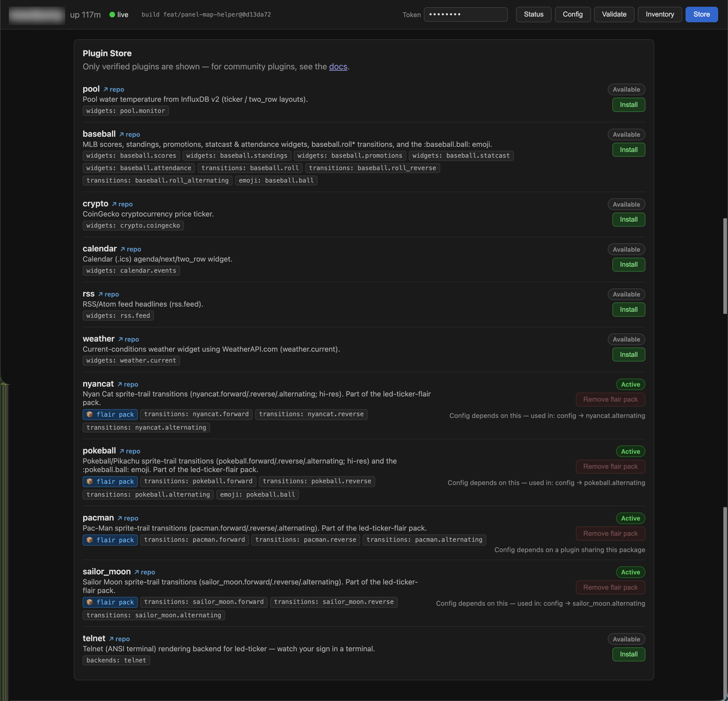
Task: Remove flair pack for sailor_moon
Action: tap(610, 587)
